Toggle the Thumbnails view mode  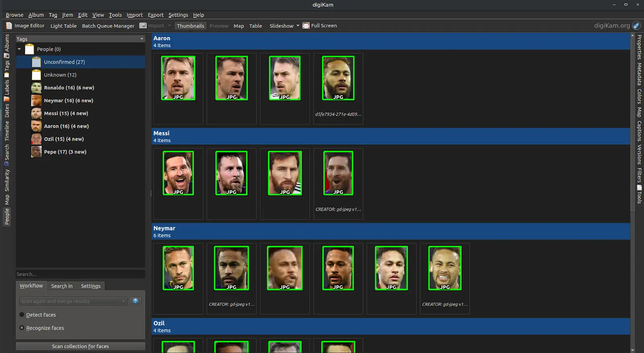click(x=190, y=26)
